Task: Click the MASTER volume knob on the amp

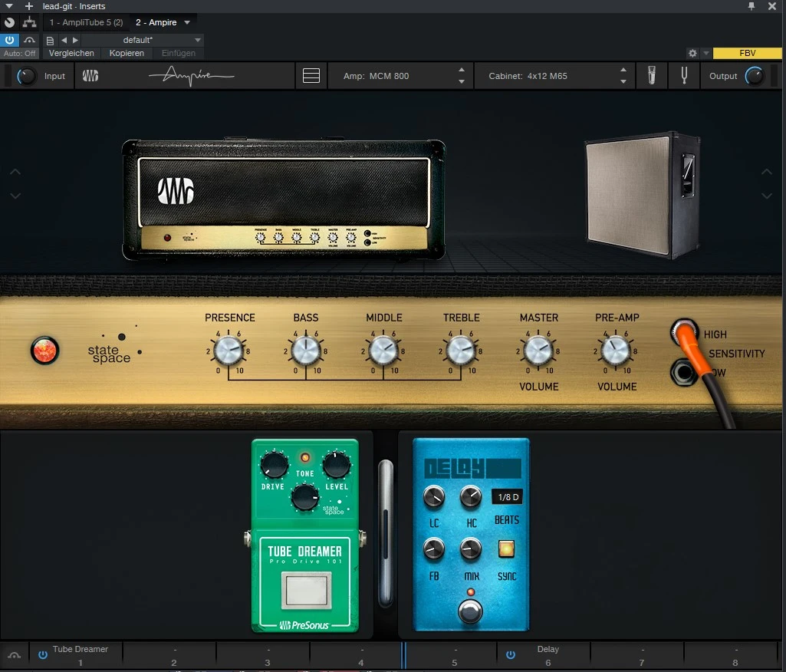Action: [538, 351]
